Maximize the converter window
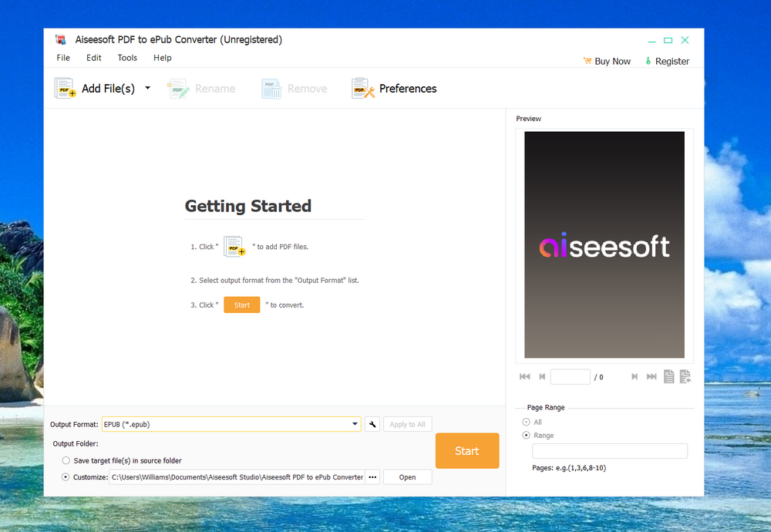The width and height of the screenshot is (771, 532). coord(668,40)
